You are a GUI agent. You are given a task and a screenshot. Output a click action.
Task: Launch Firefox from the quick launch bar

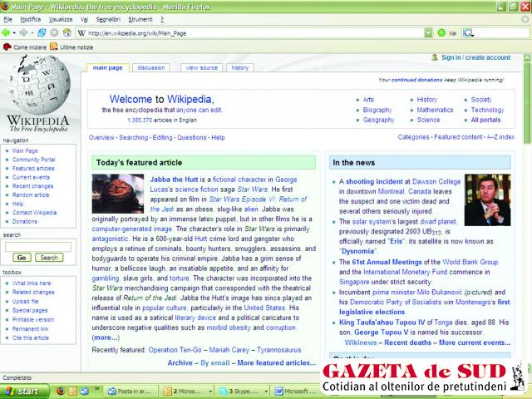[x=61, y=390]
